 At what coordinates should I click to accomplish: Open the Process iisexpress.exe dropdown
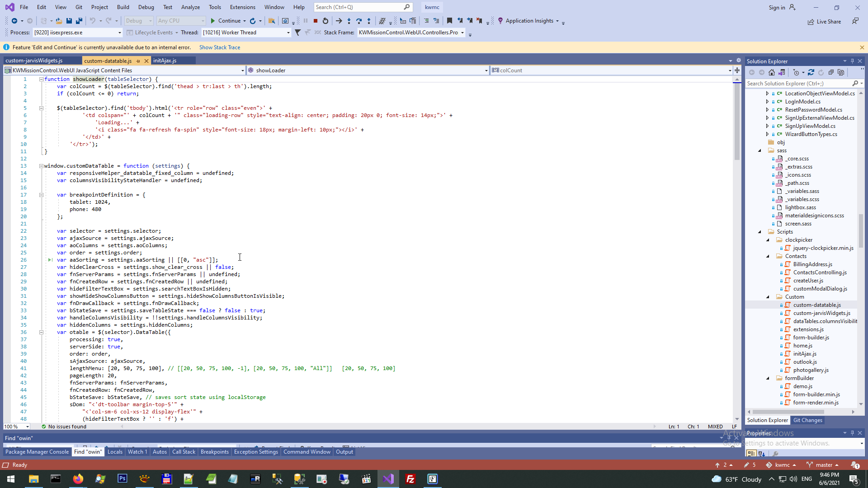click(120, 33)
